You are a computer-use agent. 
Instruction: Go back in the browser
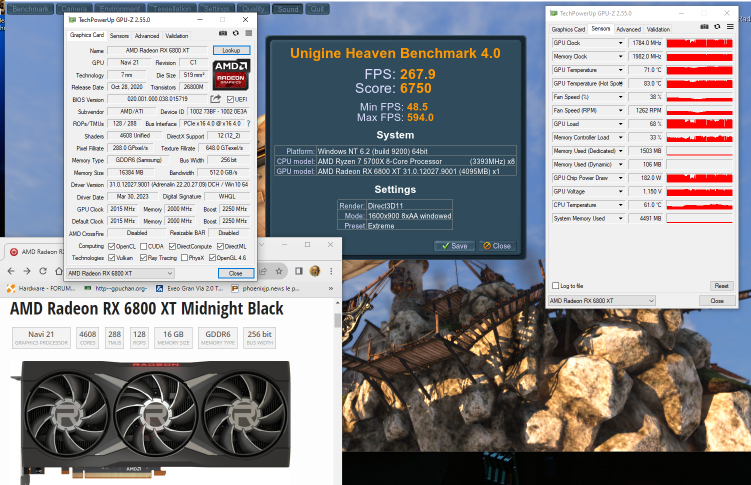point(11,271)
